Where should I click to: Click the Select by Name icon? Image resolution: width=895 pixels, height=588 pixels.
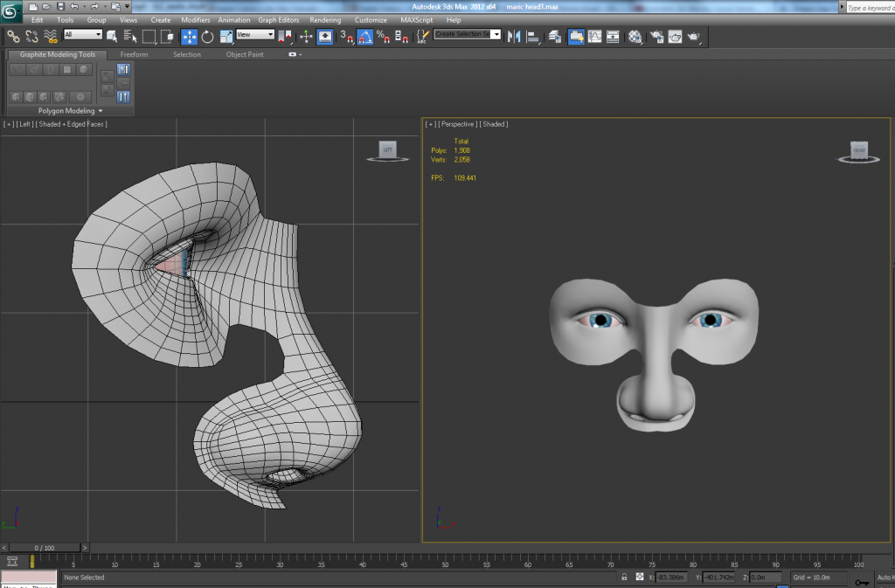click(130, 36)
